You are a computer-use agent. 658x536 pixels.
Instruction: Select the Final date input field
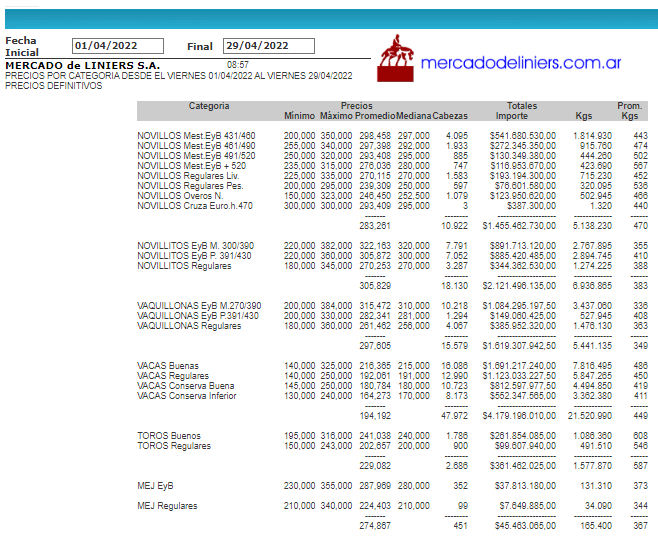(267, 45)
